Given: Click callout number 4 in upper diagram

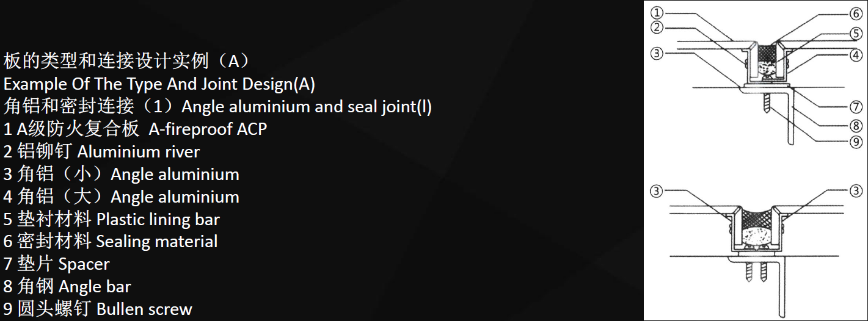Looking at the screenshot, I should [x=856, y=55].
